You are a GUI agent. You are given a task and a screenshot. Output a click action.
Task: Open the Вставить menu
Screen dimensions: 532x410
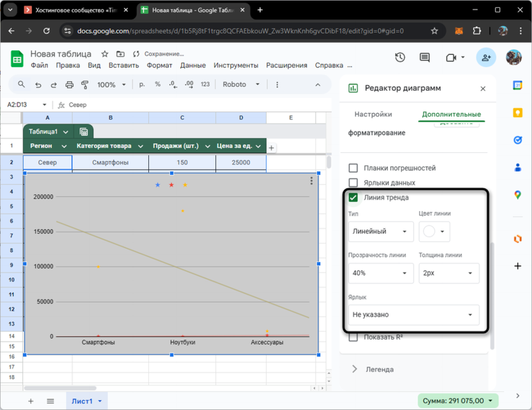[x=123, y=65]
